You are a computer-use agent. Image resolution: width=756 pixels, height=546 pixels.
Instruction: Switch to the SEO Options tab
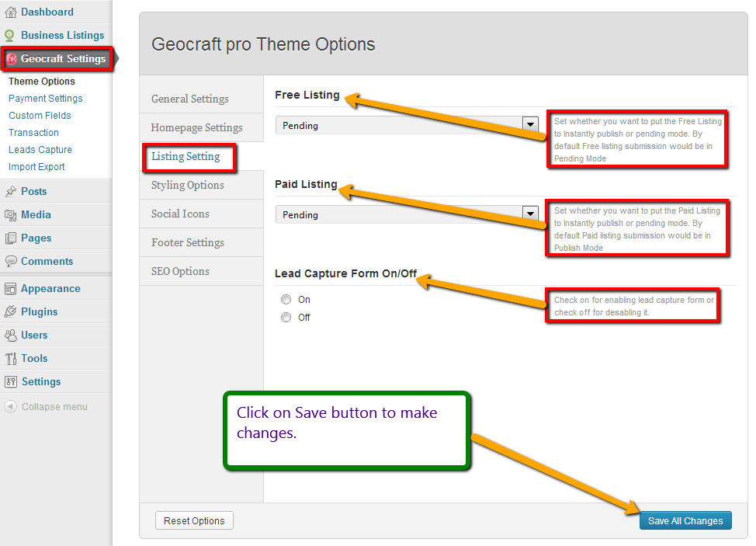tap(202, 272)
